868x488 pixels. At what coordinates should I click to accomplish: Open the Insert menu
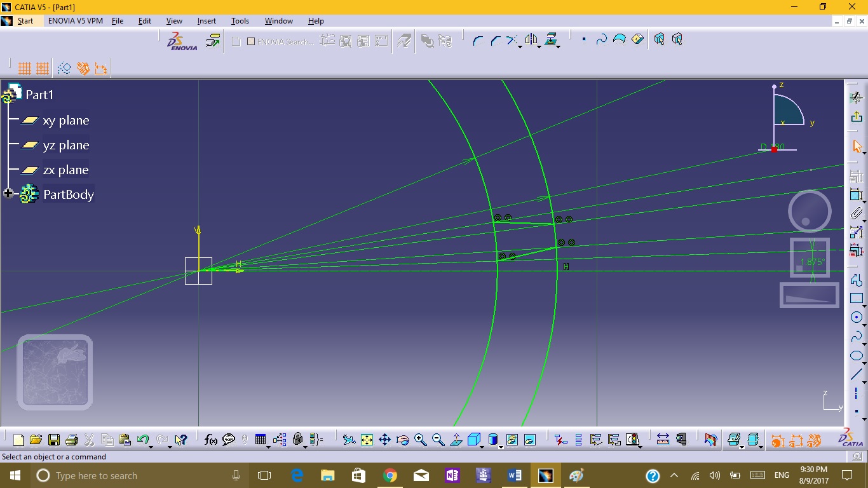tap(207, 21)
